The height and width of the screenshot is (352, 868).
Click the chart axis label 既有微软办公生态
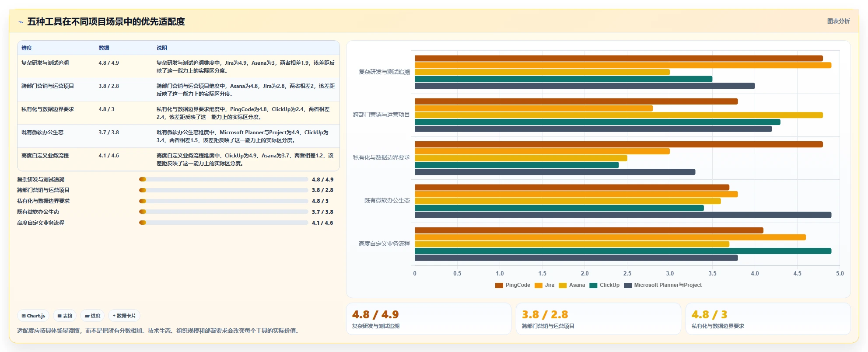point(387,201)
